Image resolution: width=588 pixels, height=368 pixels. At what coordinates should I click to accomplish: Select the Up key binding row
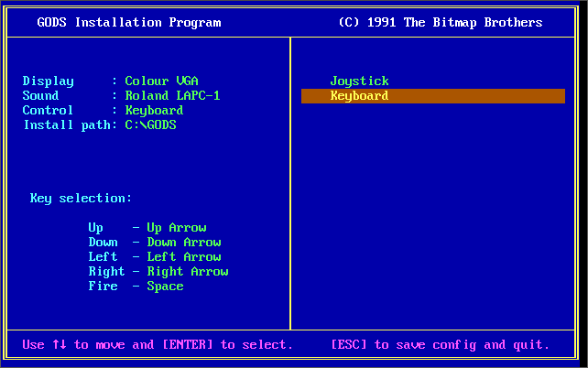(147, 228)
